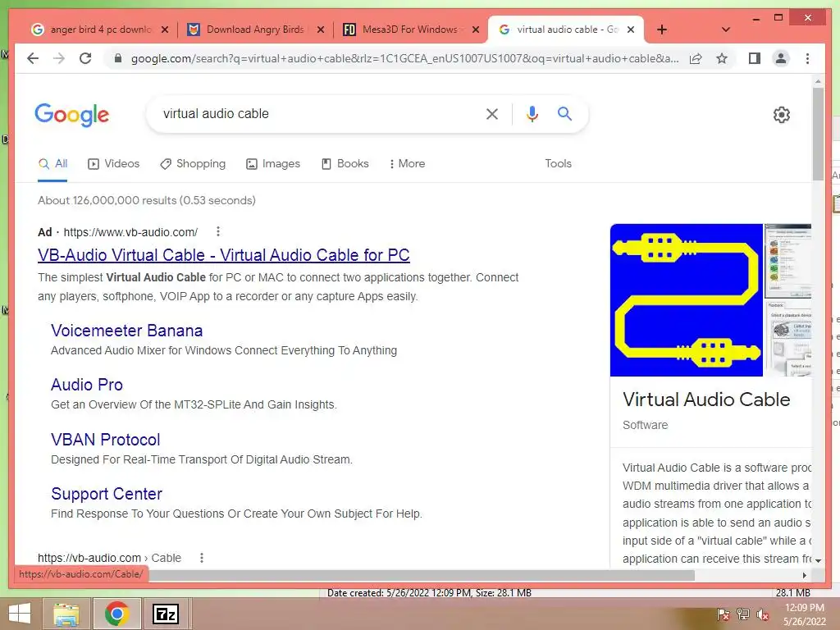
Task: Open the Chrome profile avatar
Action: (x=781, y=58)
